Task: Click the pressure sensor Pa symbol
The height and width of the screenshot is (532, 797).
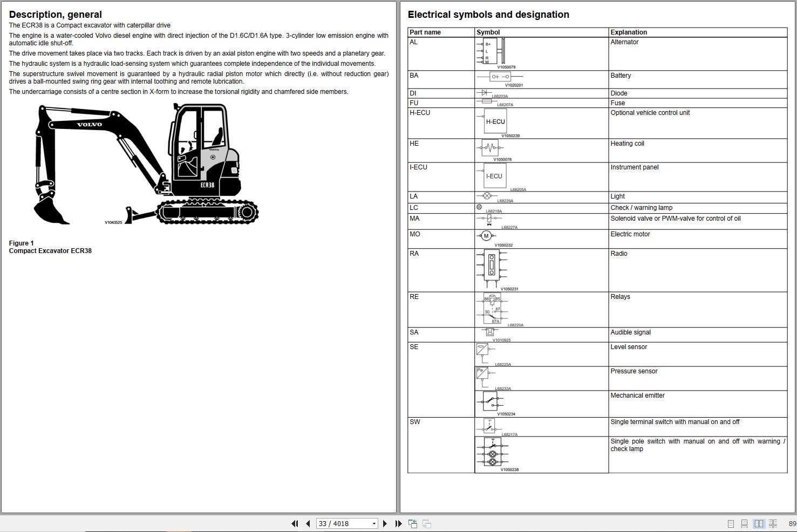Action: tap(485, 377)
